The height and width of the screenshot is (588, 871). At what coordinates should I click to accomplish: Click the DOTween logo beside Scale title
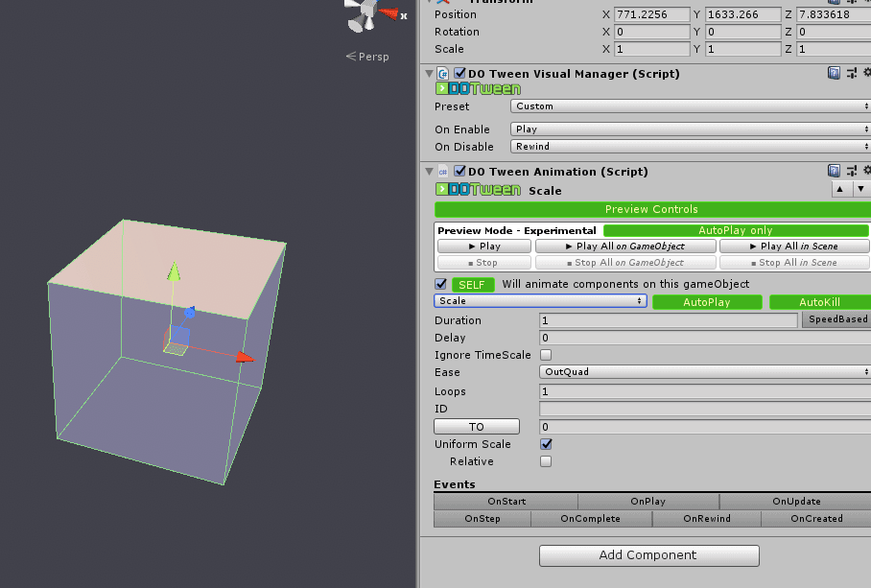point(479,190)
